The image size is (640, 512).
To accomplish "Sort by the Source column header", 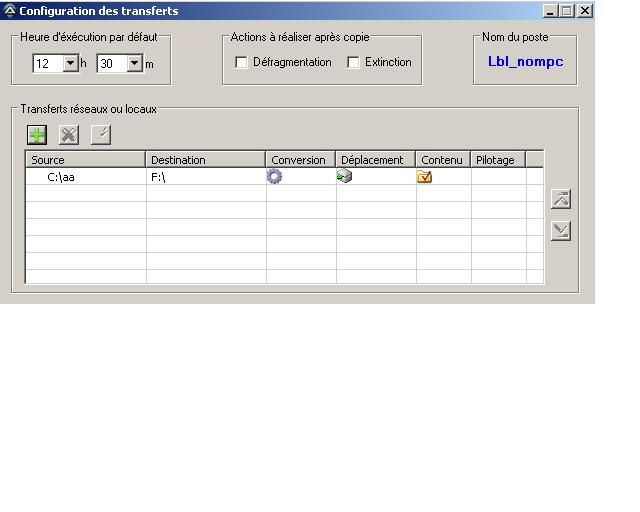I will point(85,160).
